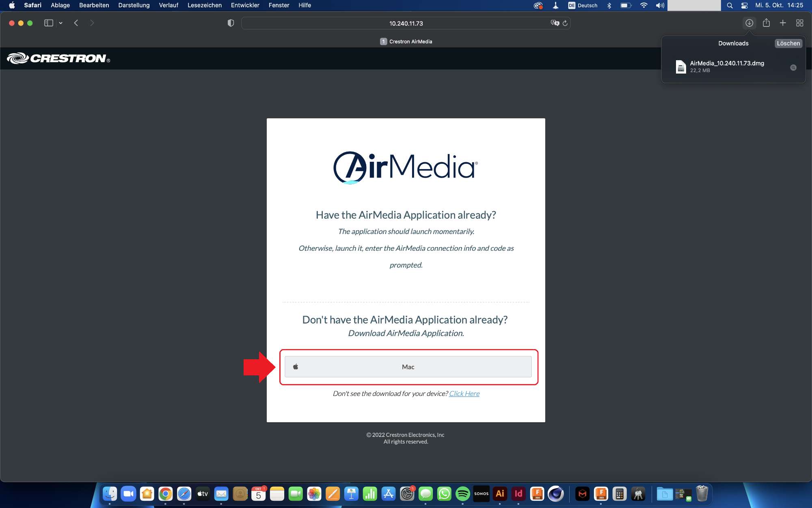Open the Safari menu
Screen dimensions: 812x508
[x=33, y=5]
